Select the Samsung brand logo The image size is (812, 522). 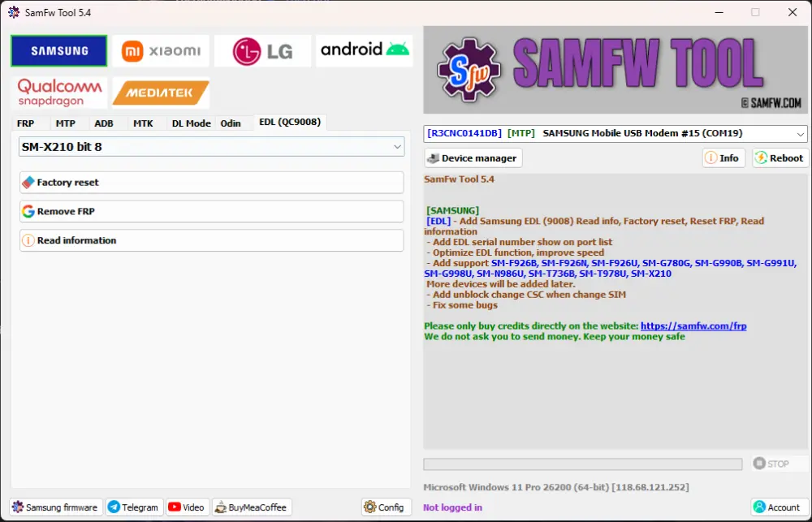(59, 51)
